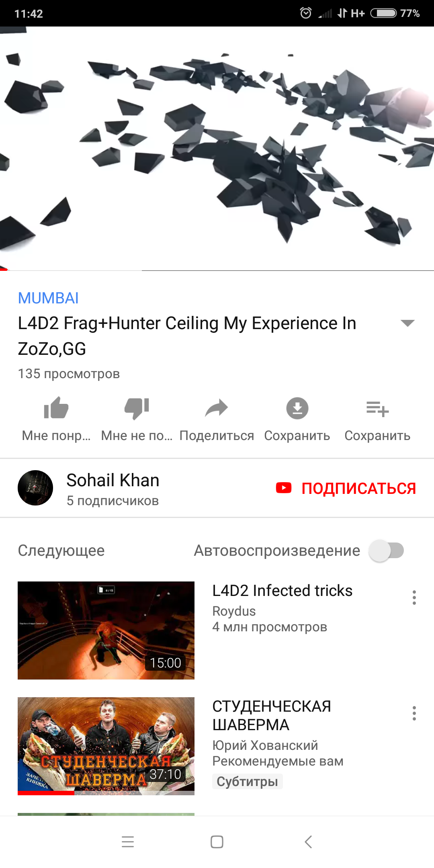Tap the Поделиться share arrow icon

[217, 408]
